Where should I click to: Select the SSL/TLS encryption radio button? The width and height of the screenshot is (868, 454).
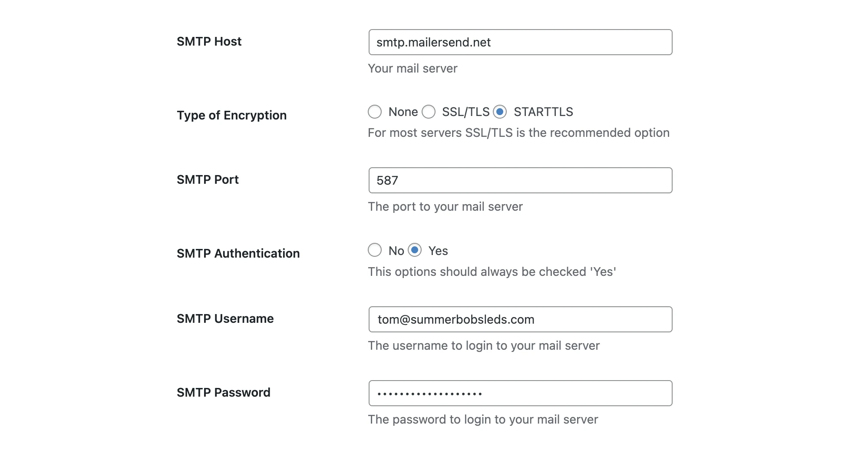(429, 112)
